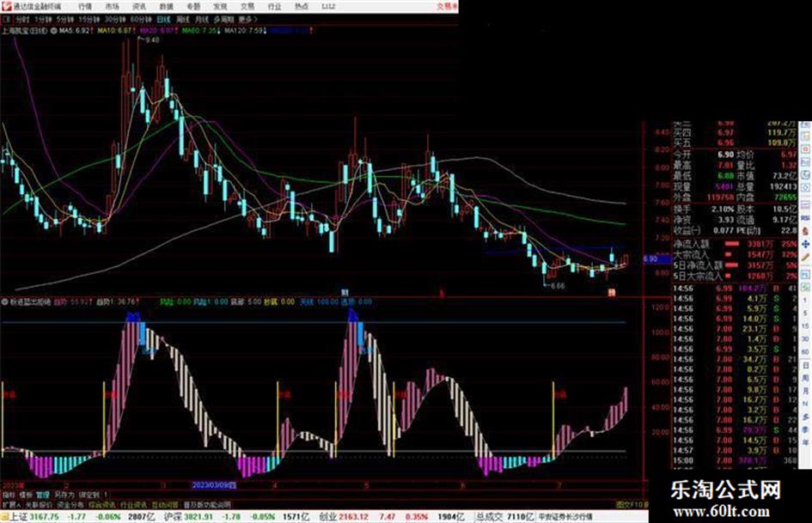
Task: Open the 综合资讯 tab
Action: coord(101,505)
